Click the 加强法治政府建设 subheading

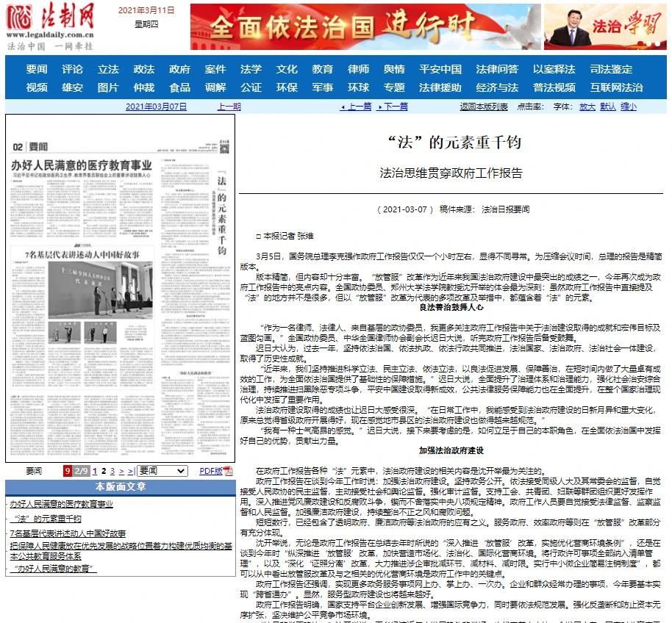(451, 450)
